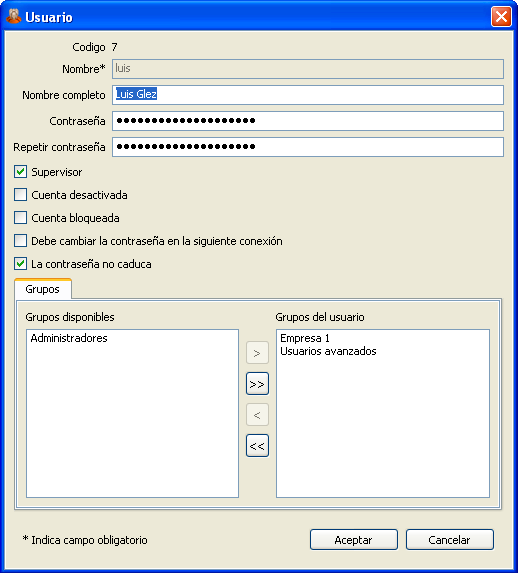Toggle the Supervisor checkbox
Screen dimensions: 518x573
(20, 172)
